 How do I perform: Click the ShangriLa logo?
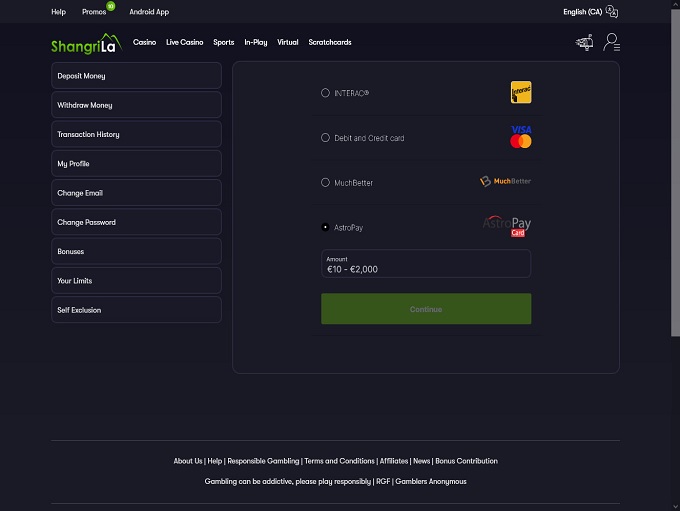(x=84, y=43)
